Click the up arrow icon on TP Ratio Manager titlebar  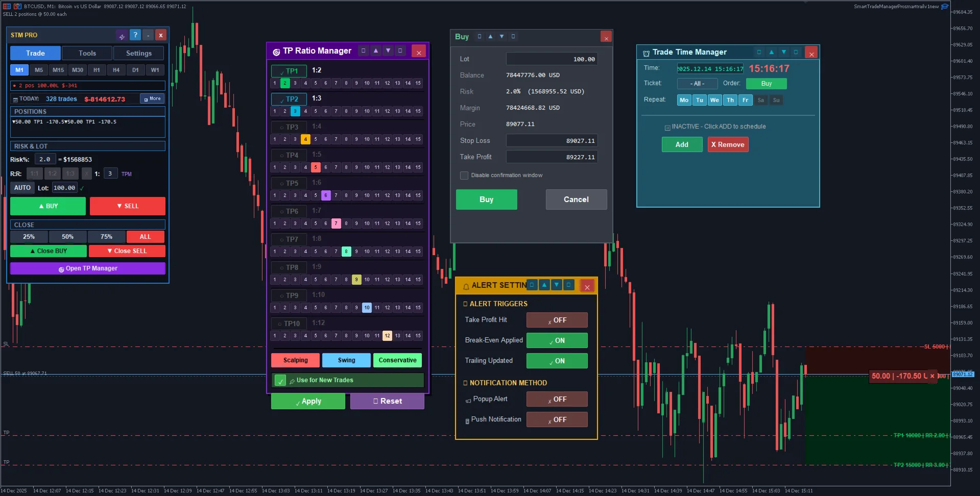coord(375,51)
